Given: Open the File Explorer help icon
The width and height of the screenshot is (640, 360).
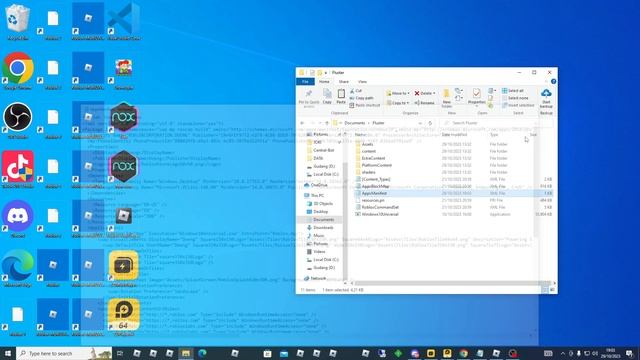Looking at the screenshot, I should click(x=553, y=82).
